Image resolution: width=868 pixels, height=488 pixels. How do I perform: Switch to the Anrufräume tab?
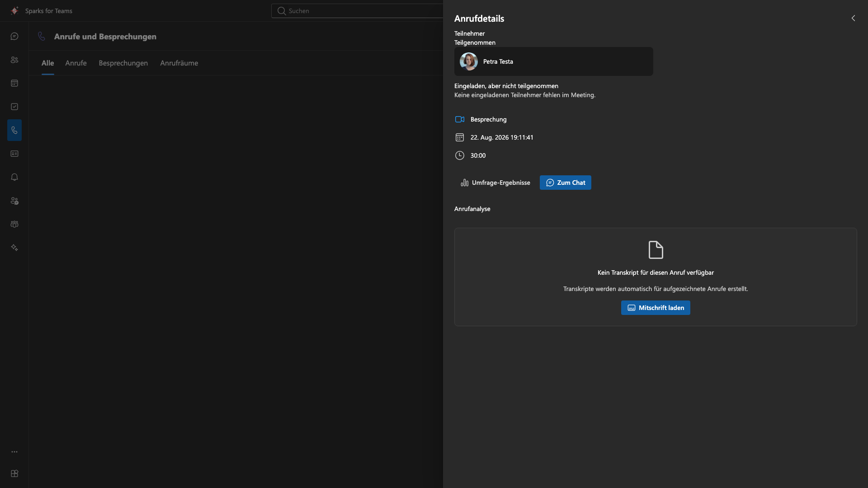pyautogui.click(x=179, y=63)
